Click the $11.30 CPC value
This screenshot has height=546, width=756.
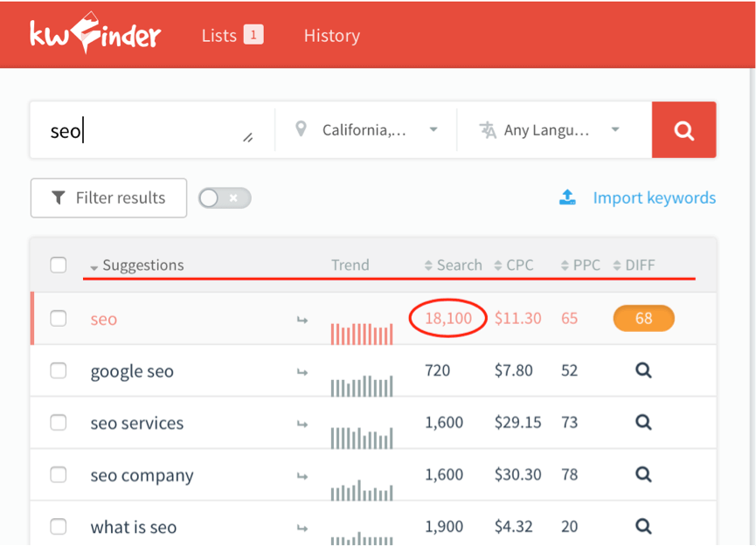tap(517, 318)
